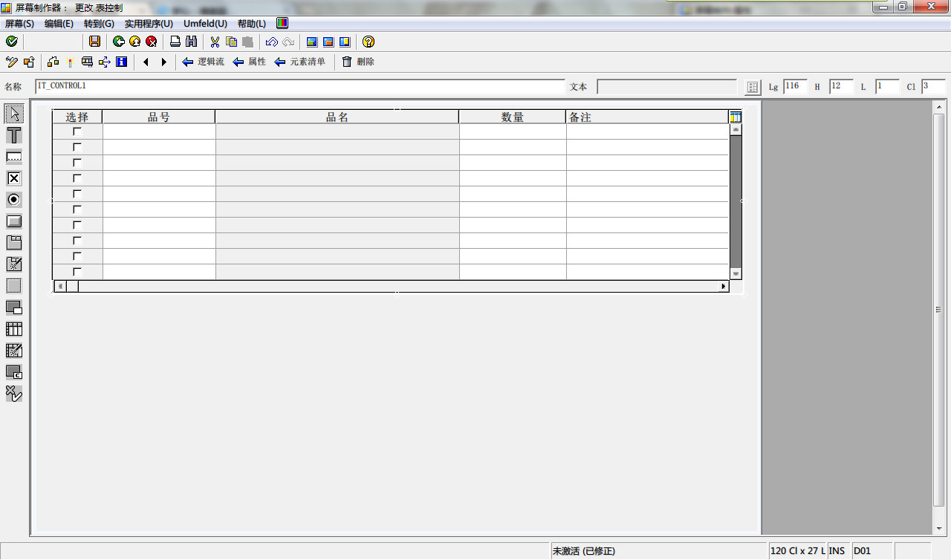Click the Find binoculars icon
The image size is (951, 560).
tap(192, 42)
